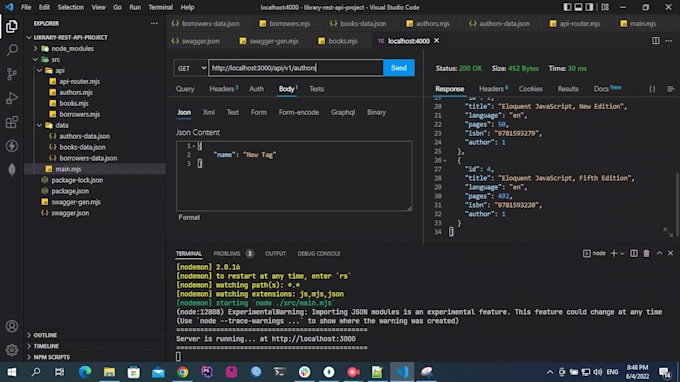Open the MongoDB leaf icon view
Viewport: 680px width, 382px height.
click(12, 170)
